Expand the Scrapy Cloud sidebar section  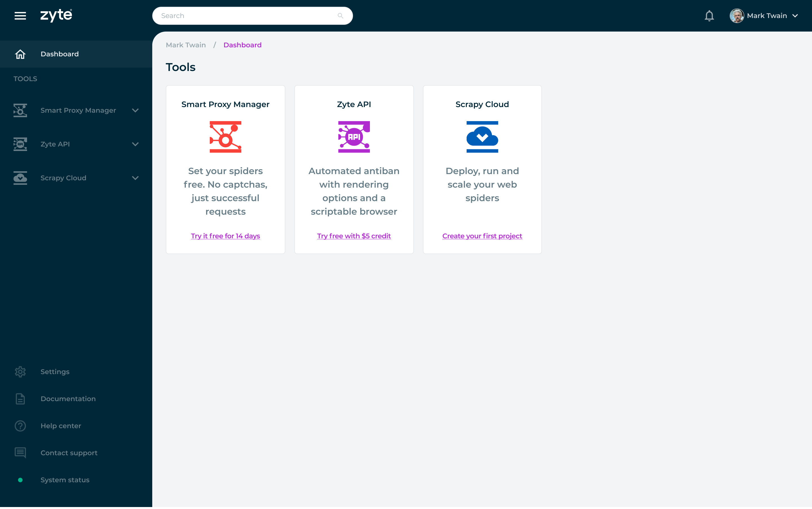tap(135, 178)
